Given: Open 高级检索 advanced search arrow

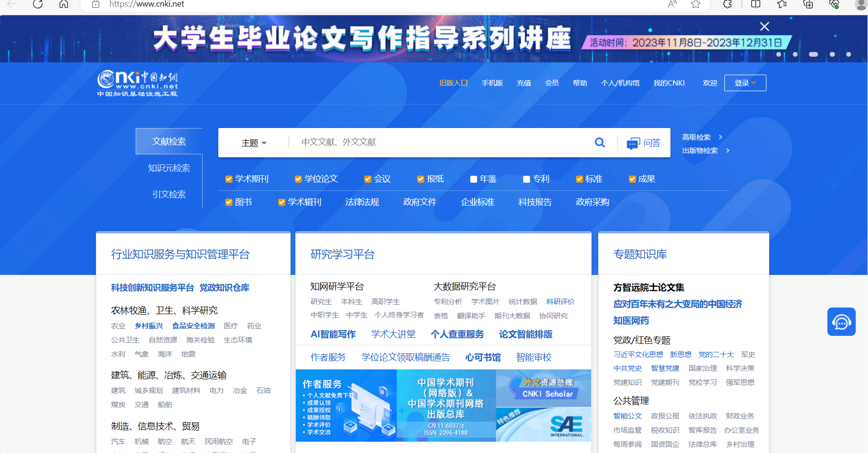Looking at the screenshot, I should click(721, 137).
